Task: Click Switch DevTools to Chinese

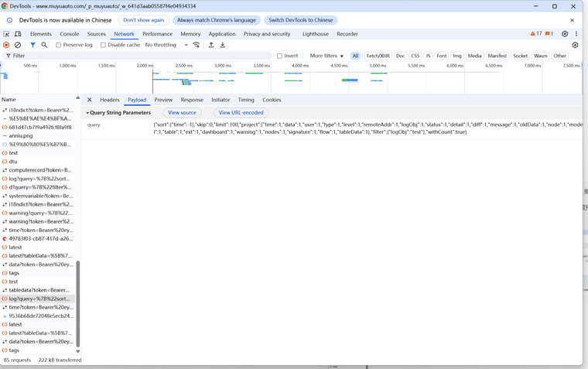Action: tap(301, 20)
